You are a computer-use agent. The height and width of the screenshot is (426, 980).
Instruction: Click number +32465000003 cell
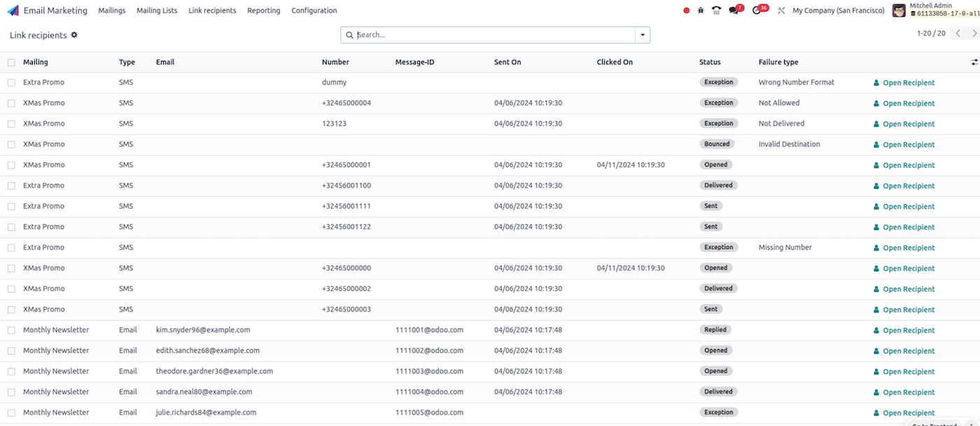click(346, 309)
